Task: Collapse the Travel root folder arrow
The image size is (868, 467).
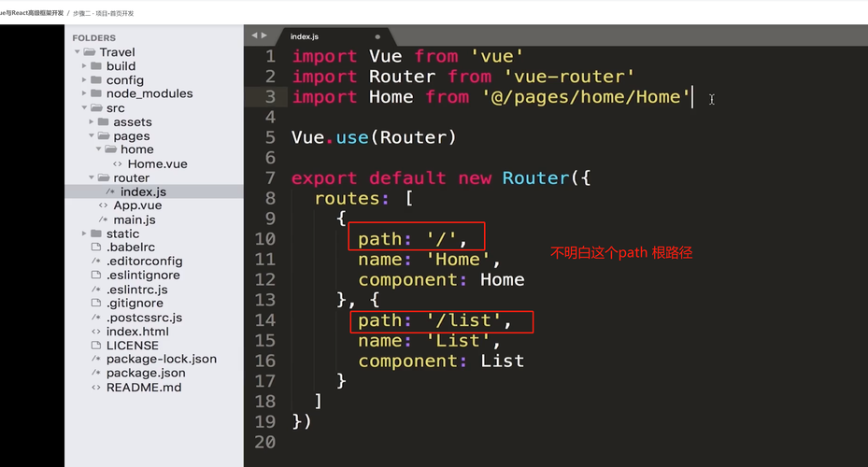Action: (x=77, y=52)
